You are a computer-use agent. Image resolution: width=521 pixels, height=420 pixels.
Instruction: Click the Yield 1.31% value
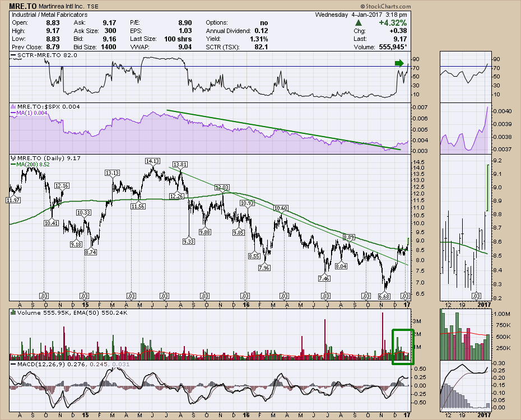pyautogui.click(x=259, y=39)
